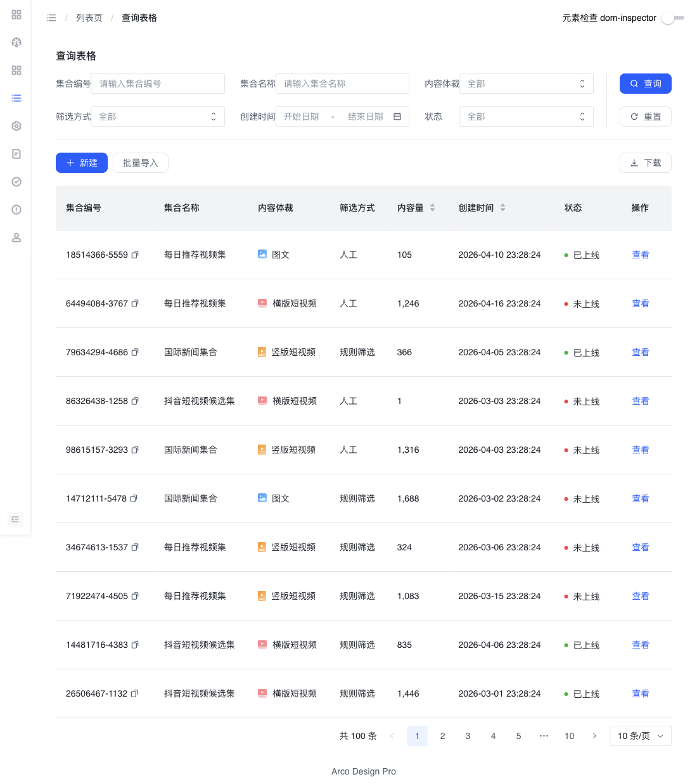Go to page 3 in pagination
The width and height of the screenshot is (697, 784).
point(468,736)
